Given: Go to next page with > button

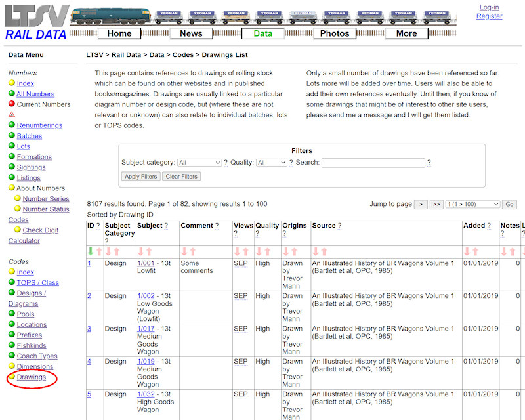Looking at the screenshot, I should 421,205.
